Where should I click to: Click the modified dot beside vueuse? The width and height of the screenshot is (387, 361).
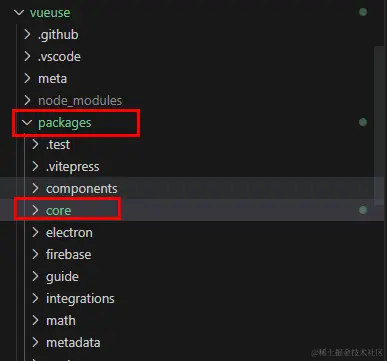click(x=363, y=12)
